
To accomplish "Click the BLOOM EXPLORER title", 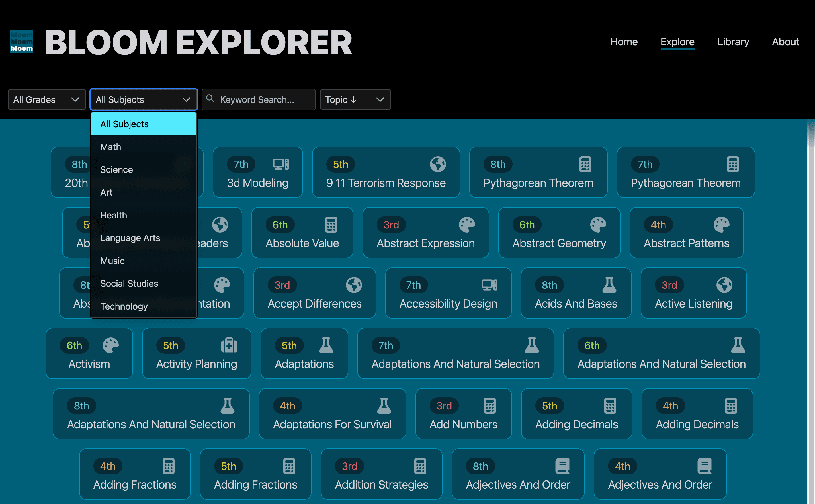I will pyautogui.click(x=198, y=42).
